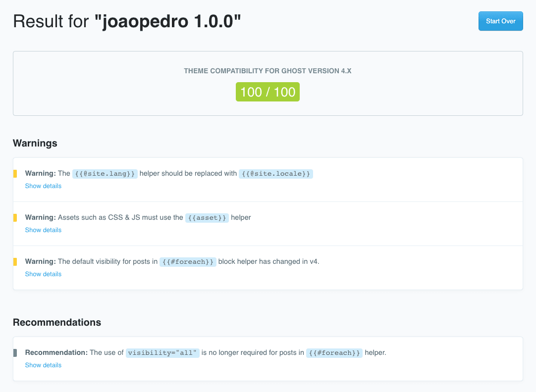Image resolution: width=536 pixels, height=392 pixels.
Task: Click grey marker beside the recommendation
Action: (15, 353)
